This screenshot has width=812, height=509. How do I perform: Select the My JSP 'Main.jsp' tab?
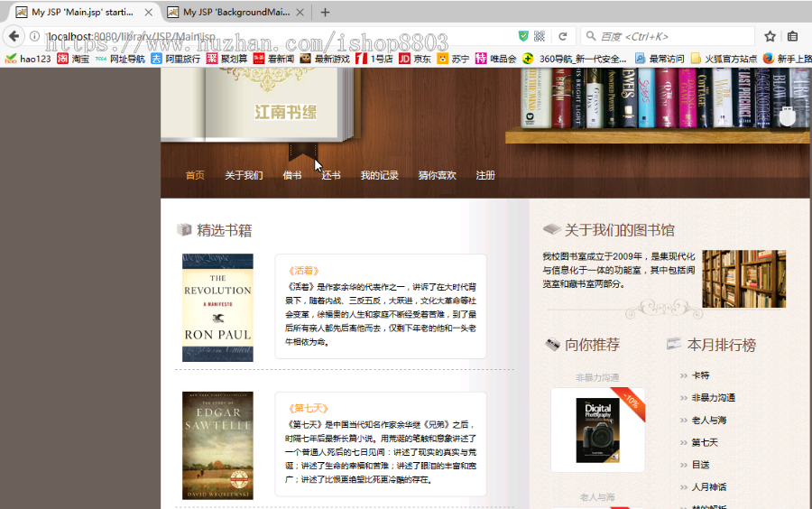pyautogui.click(x=82, y=12)
